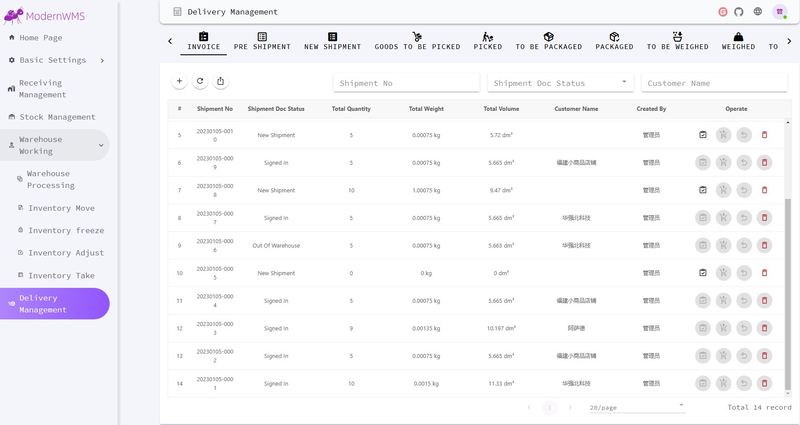Viewport: 800px width, 425px height.
Task: Click the tabs scroll-right arrow
Action: pyautogui.click(x=789, y=41)
